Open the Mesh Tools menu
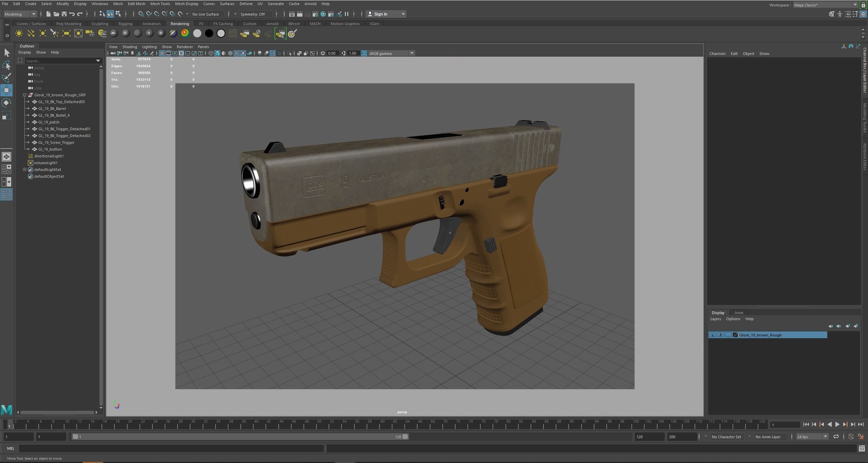Screen dimensions: 868x463 tap(160, 4)
